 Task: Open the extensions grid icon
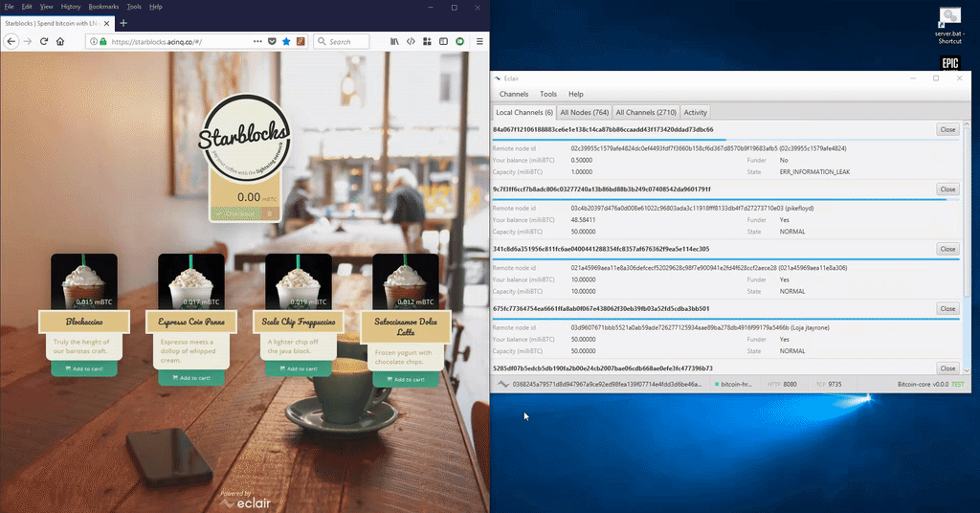[x=427, y=41]
